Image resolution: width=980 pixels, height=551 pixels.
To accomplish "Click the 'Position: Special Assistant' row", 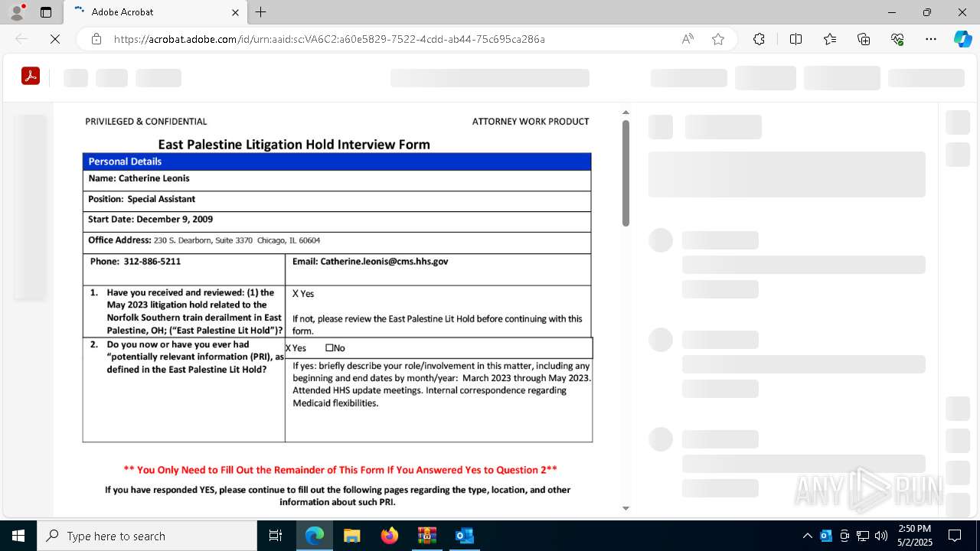I will (x=337, y=201).
